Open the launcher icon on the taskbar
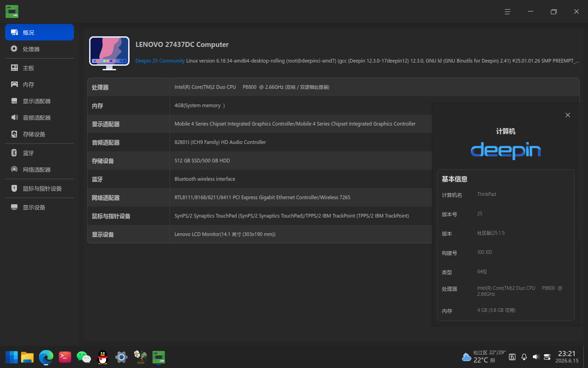 click(x=11, y=357)
